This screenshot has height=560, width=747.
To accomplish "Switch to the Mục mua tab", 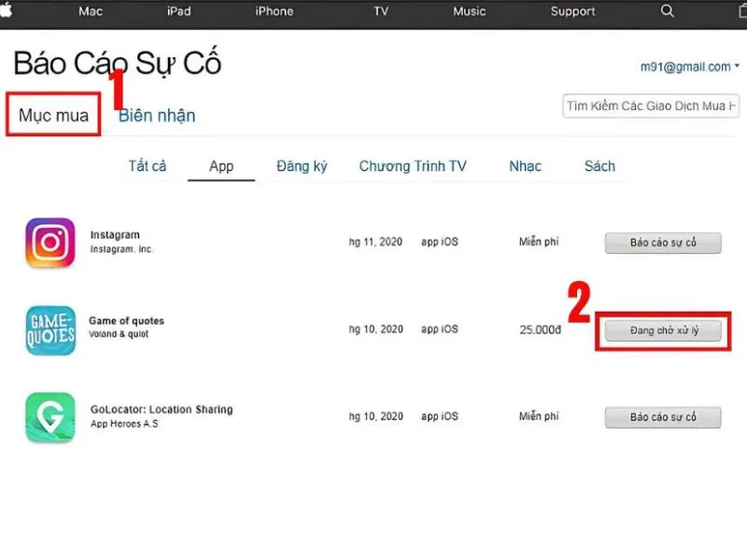I will (x=53, y=115).
